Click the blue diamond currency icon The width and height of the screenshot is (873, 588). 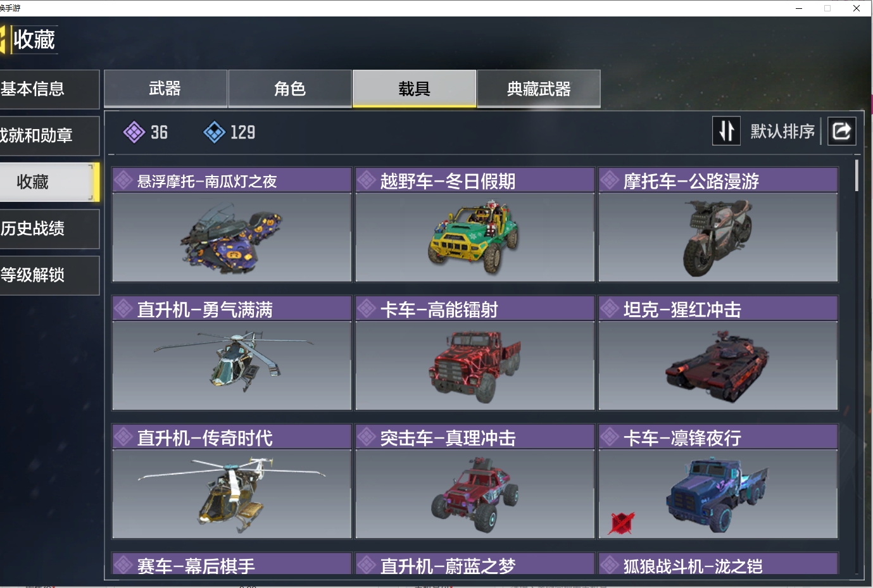(215, 132)
